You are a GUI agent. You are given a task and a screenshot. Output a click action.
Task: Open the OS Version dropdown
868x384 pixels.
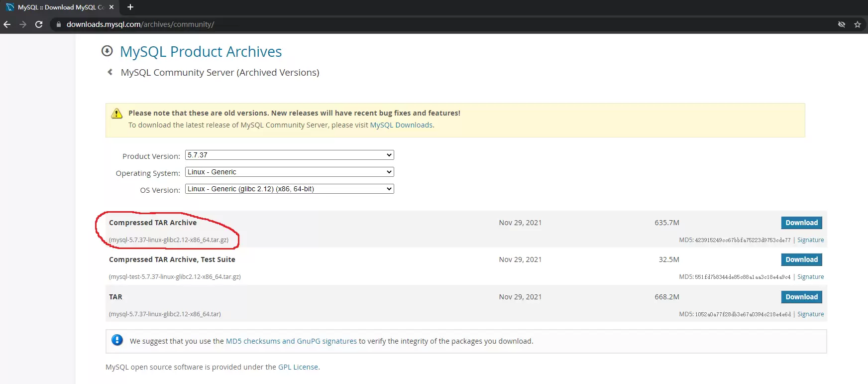point(289,189)
